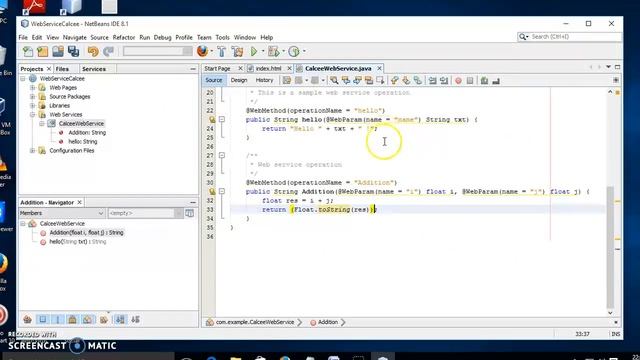Image resolution: width=640 pixels, height=360 pixels.
Task: Click the Adobe Reader desktop icon
Action: [34, 6]
